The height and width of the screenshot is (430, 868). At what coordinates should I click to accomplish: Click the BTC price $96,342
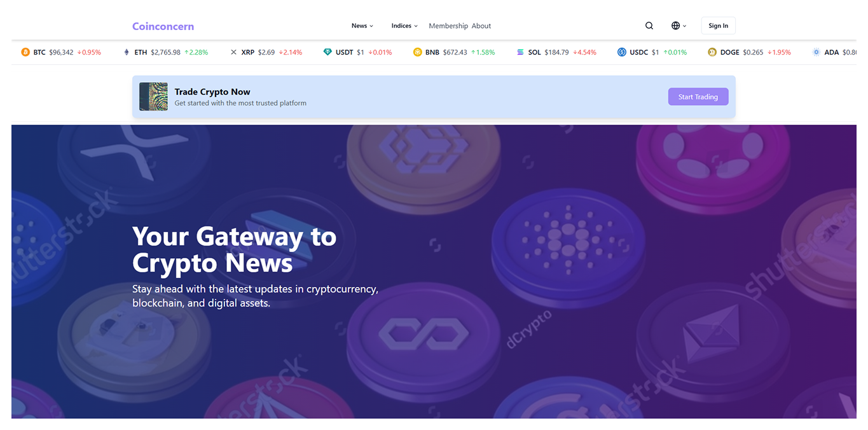(61, 52)
